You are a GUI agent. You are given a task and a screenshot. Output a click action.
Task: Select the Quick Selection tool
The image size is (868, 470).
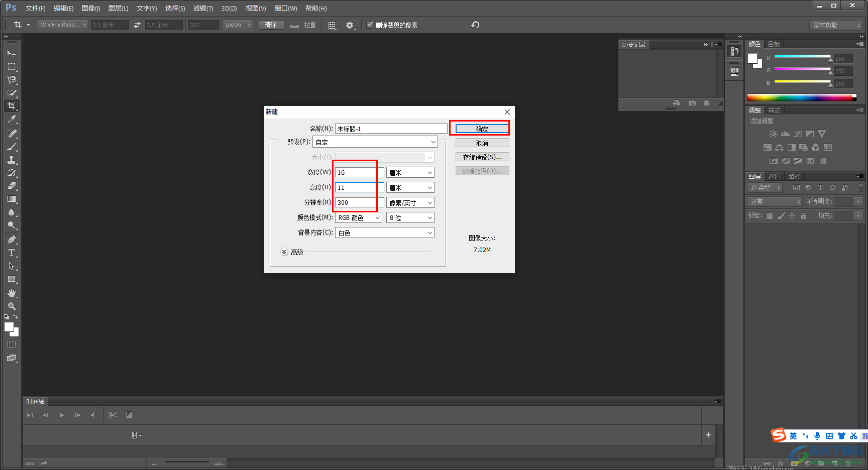click(x=12, y=93)
